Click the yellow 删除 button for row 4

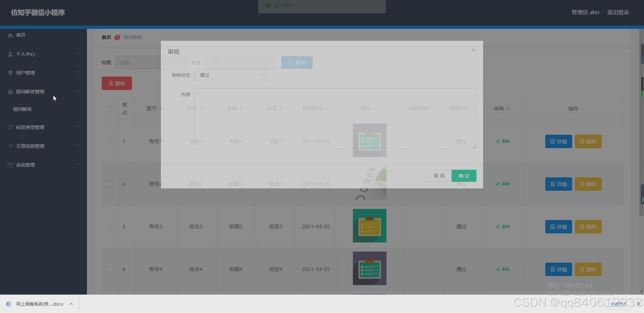click(x=588, y=269)
